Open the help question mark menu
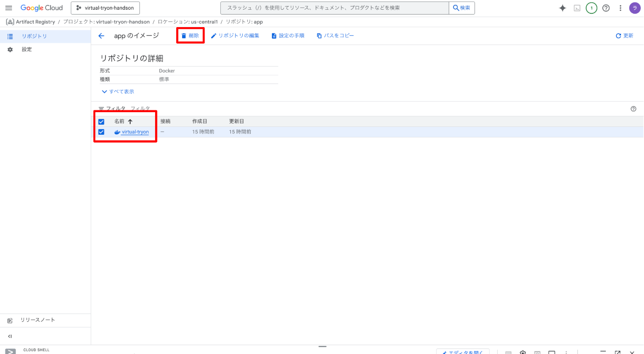 pyautogui.click(x=606, y=8)
